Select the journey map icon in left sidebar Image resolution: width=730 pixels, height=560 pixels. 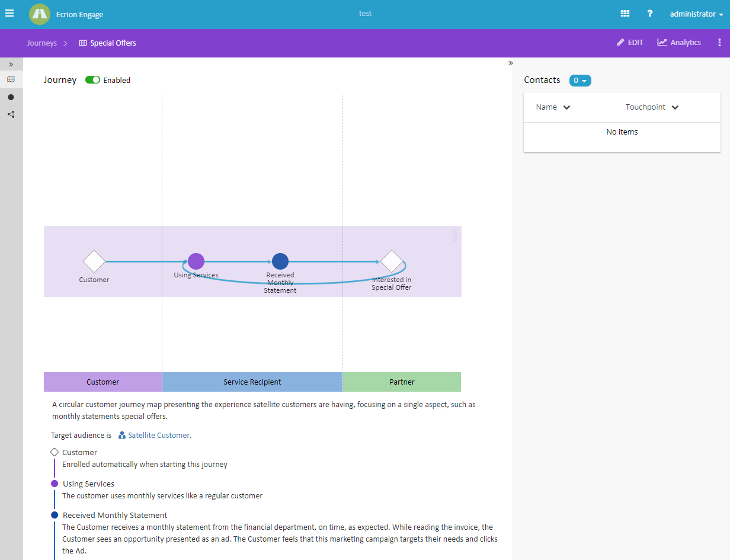coord(11,79)
